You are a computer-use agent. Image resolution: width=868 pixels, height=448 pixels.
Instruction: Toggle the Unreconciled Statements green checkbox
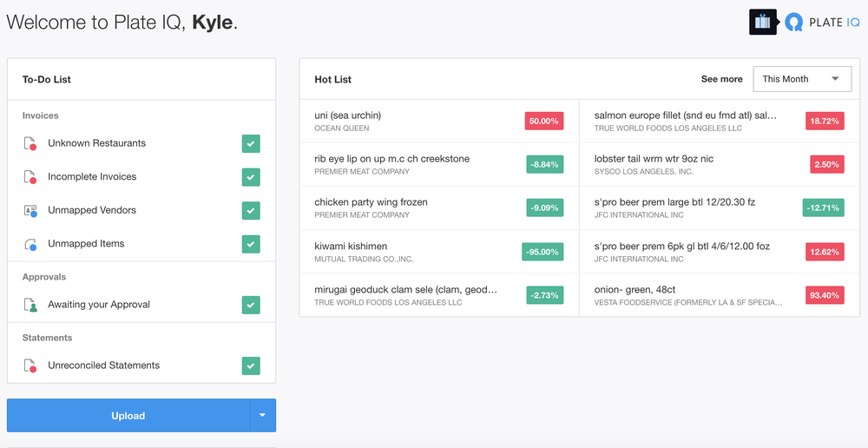click(x=251, y=366)
